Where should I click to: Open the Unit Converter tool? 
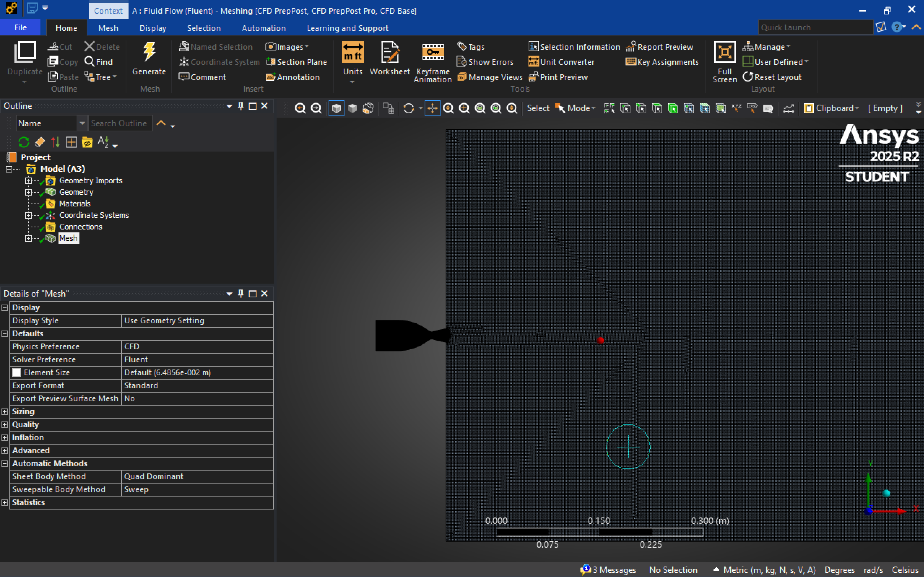561,62
